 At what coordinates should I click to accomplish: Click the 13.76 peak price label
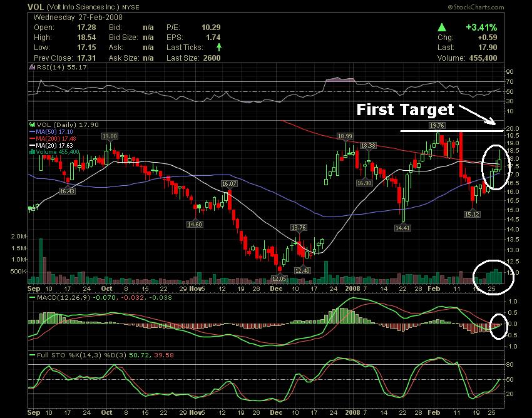(x=299, y=227)
